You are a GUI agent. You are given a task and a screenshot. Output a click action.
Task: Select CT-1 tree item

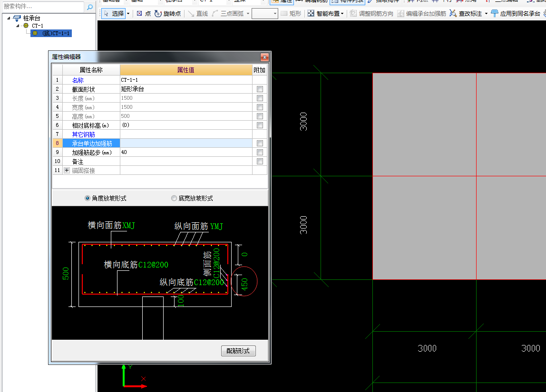(38, 26)
